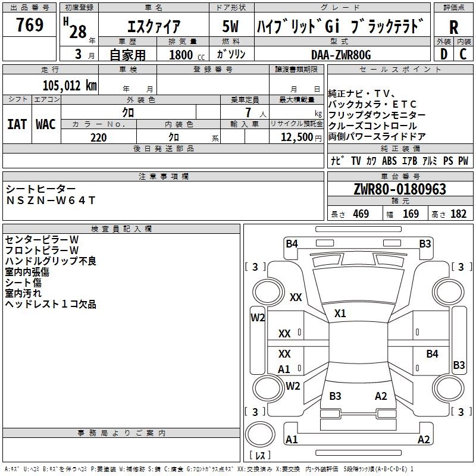Select the width value 169
Viewport: 476px width, 476px height.
411,214
